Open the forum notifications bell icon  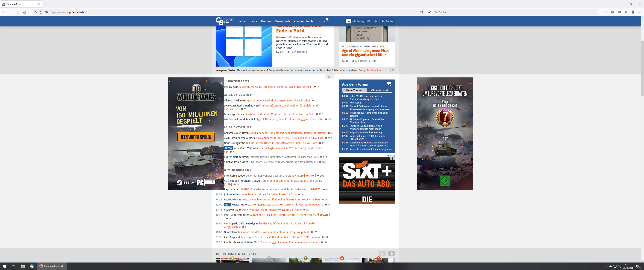tap(376, 21)
